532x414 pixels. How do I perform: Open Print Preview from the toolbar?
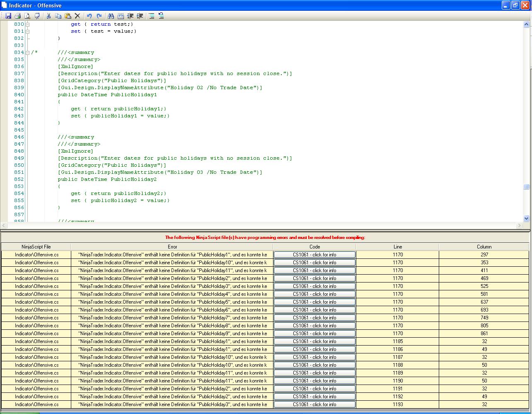[27, 16]
